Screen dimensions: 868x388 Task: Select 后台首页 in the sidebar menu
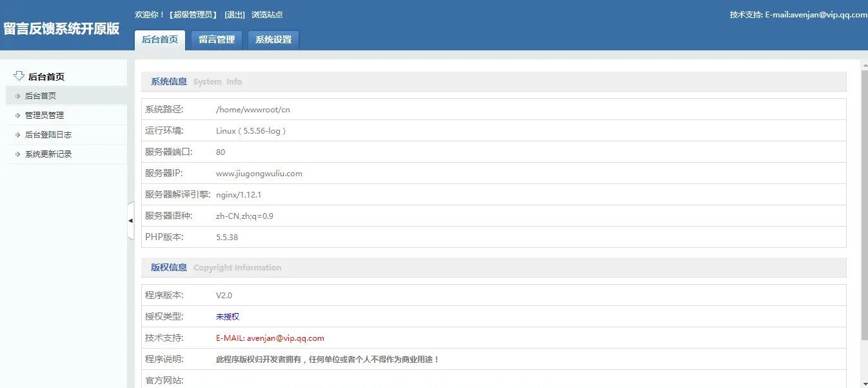tap(66, 96)
